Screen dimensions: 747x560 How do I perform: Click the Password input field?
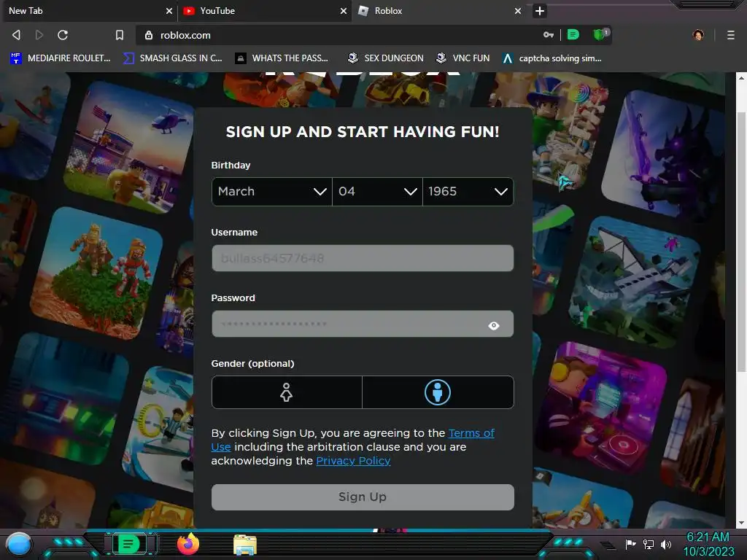coord(363,324)
